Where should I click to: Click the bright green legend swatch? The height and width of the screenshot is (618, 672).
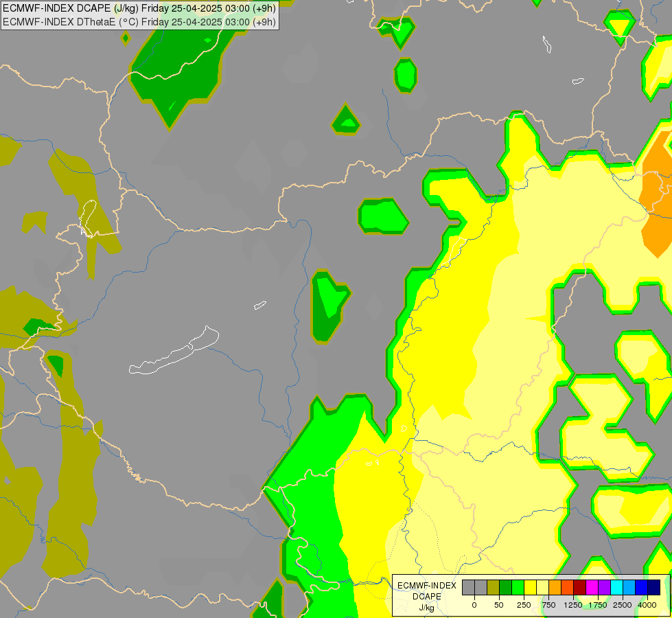[x=518, y=587]
